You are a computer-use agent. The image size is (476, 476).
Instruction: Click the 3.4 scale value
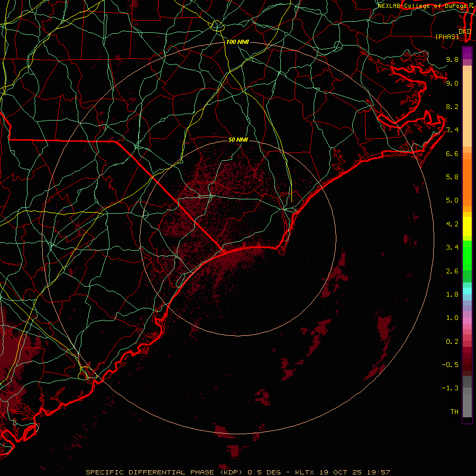[x=452, y=248]
